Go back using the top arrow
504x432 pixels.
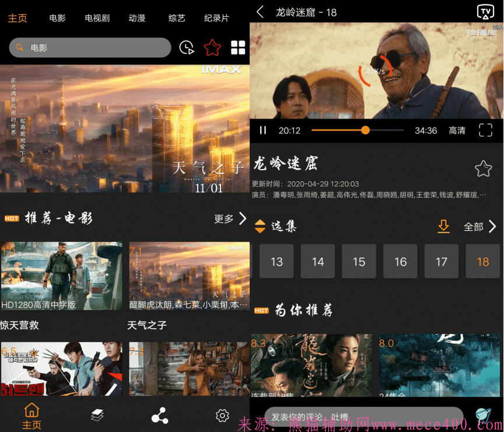(260, 12)
